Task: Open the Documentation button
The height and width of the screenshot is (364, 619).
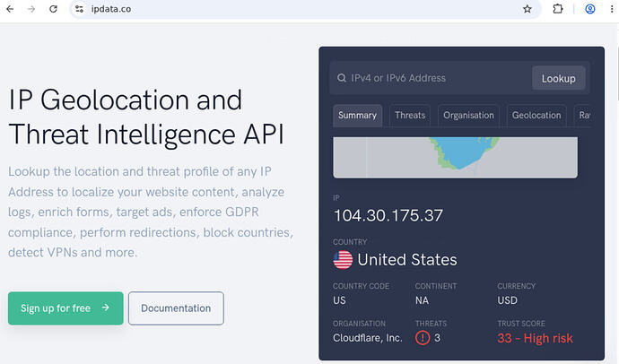Action: (176, 308)
